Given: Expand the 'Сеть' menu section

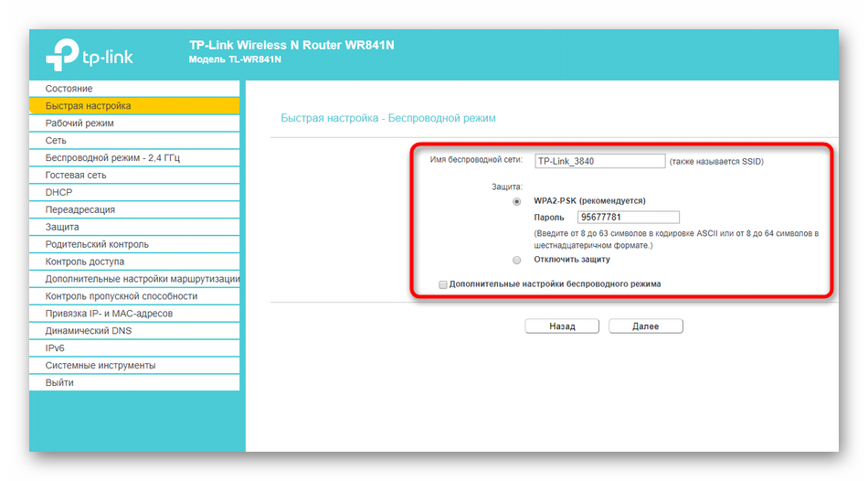Looking at the screenshot, I should tap(56, 141).
